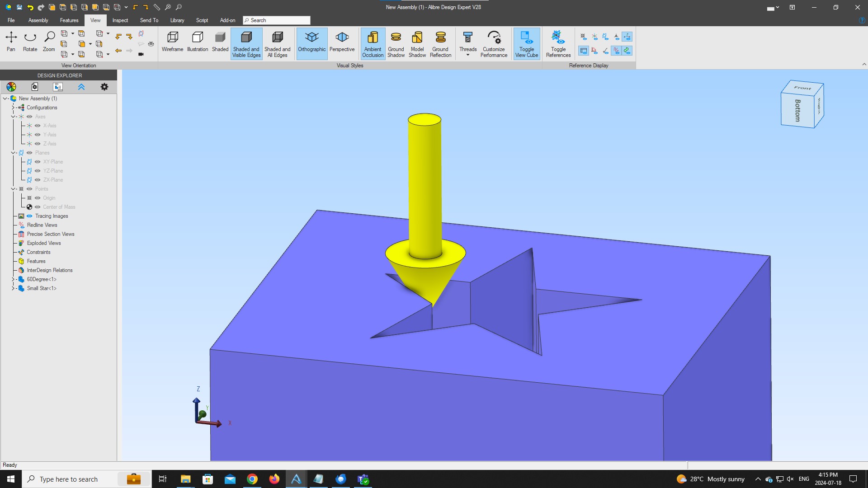This screenshot has height=488, width=868.
Task: Click the Rotate view tool
Action: pyautogui.click(x=30, y=42)
